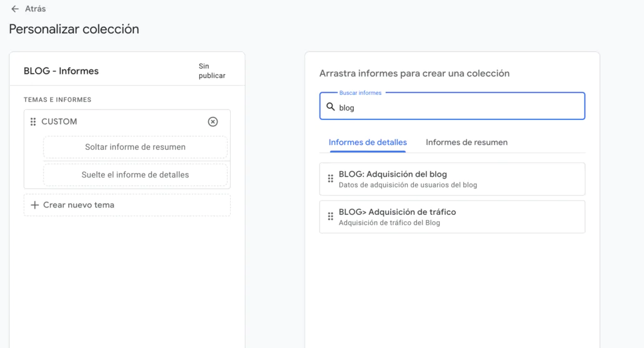The width and height of the screenshot is (644, 348).
Task: Click the magnifying glass search icon
Action: (x=331, y=107)
